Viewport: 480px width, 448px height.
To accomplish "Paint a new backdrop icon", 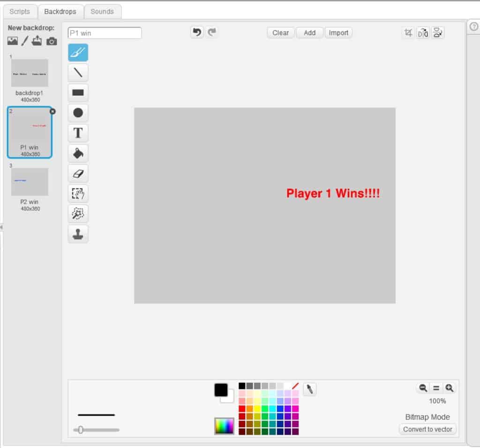I will click(25, 41).
